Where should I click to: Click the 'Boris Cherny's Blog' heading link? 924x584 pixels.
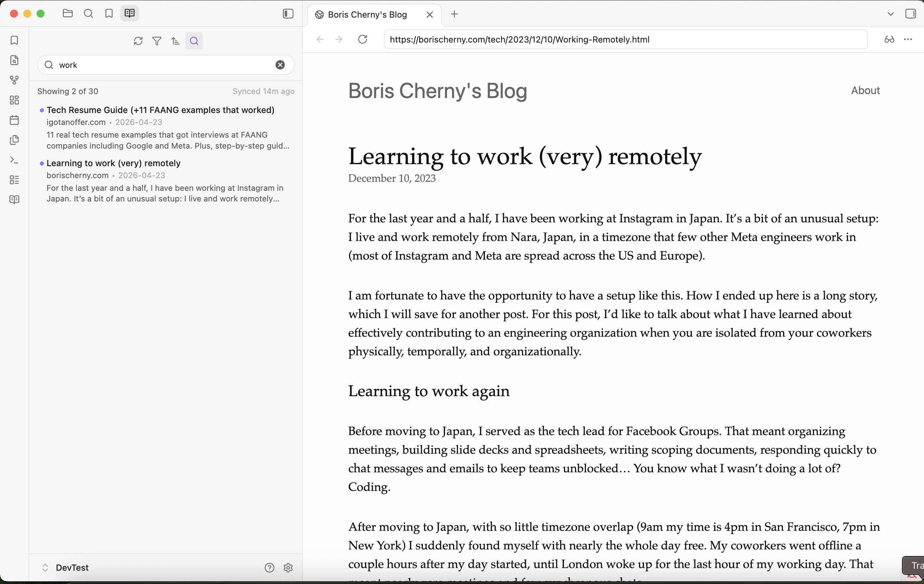click(437, 91)
